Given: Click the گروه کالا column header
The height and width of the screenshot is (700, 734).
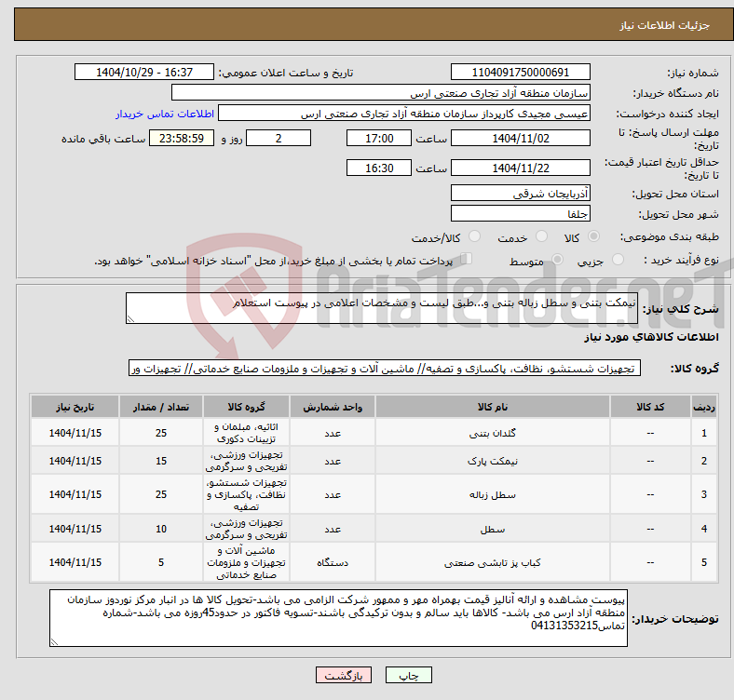Looking at the screenshot, I should point(246,407).
